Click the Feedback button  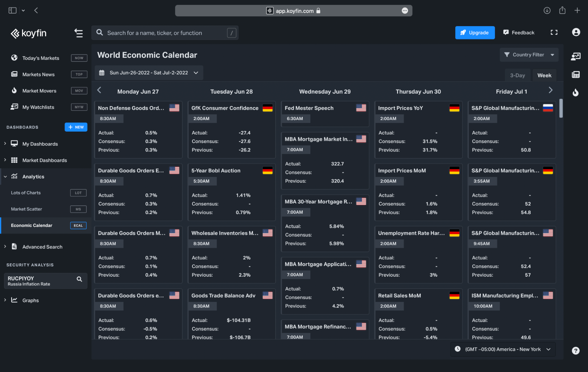click(519, 33)
